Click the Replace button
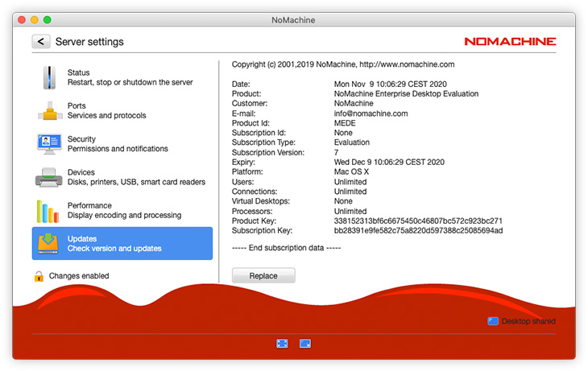 [x=263, y=276]
